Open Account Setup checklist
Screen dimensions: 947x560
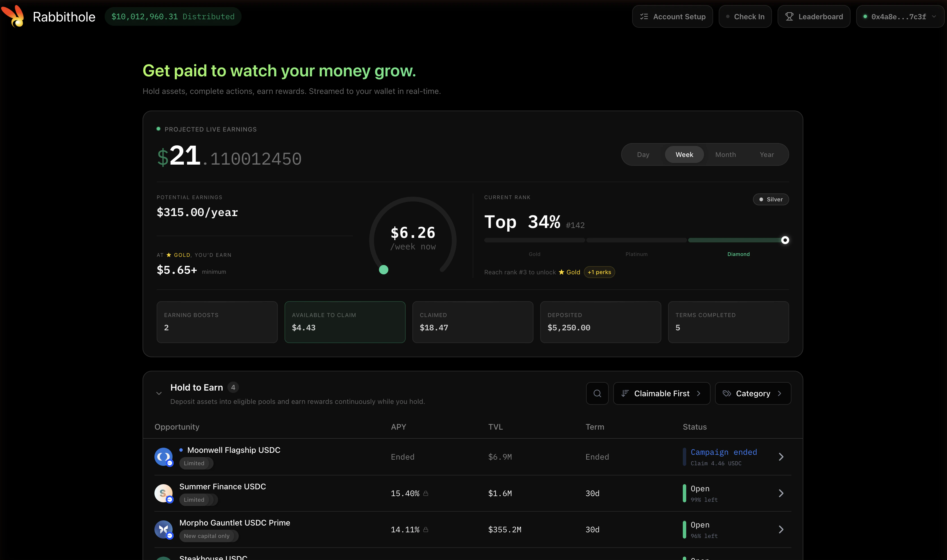672,17
